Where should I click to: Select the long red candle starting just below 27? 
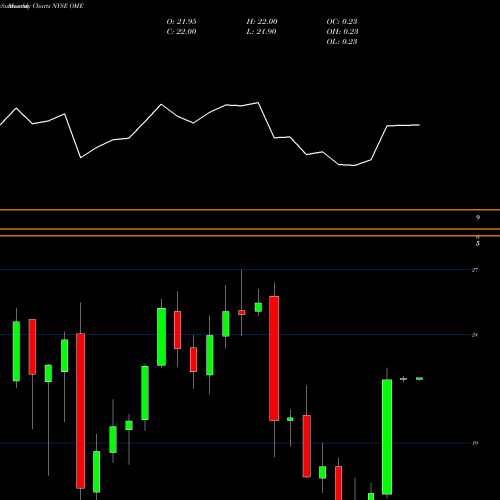pos(274,358)
